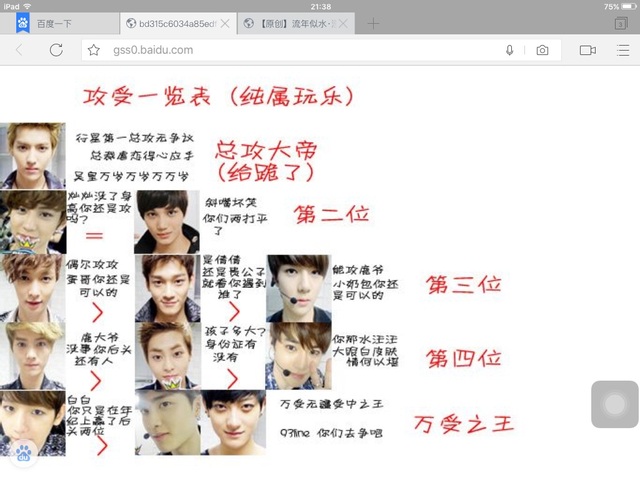Tap the black-haired man photo beside 第二位
The height and width of the screenshot is (480, 640).
pos(167,222)
